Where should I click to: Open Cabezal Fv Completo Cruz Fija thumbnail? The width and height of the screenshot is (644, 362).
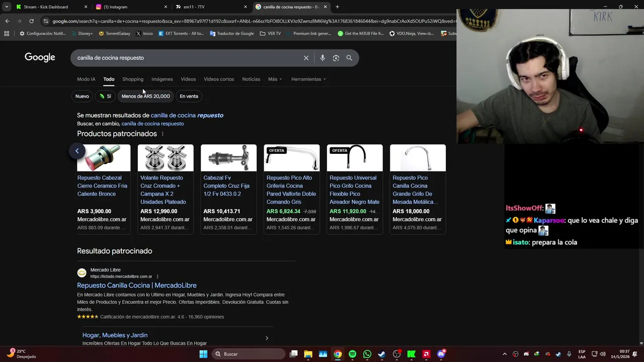(228, 158)
